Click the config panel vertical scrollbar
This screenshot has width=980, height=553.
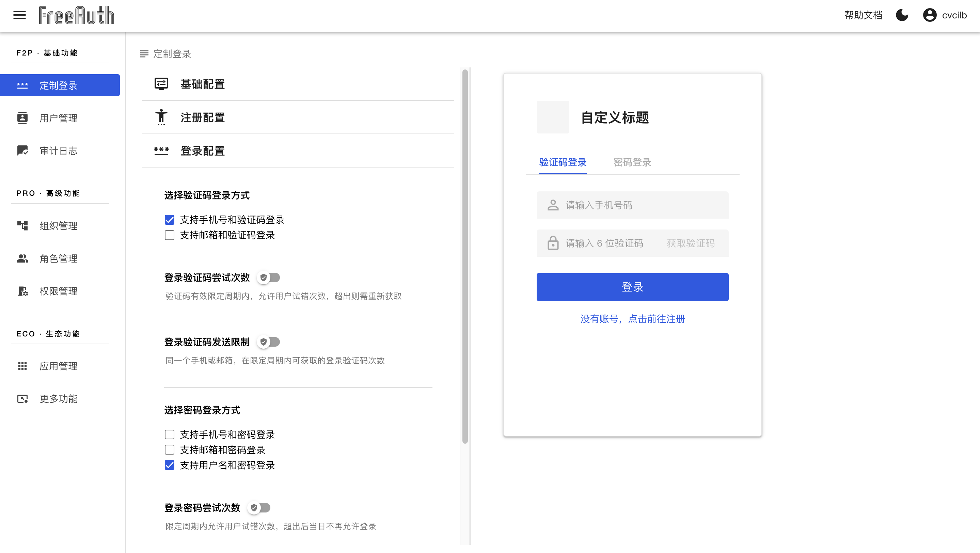click(x=465, y=256)
